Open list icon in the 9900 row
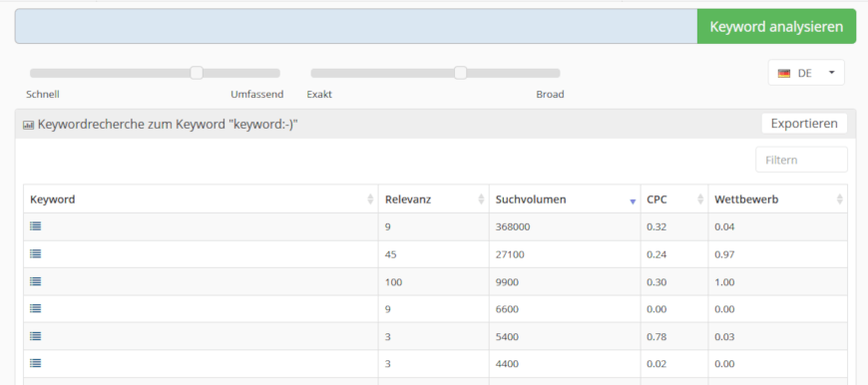The width and height of the screenshot is (868, 385). click(x=36, y=281)
